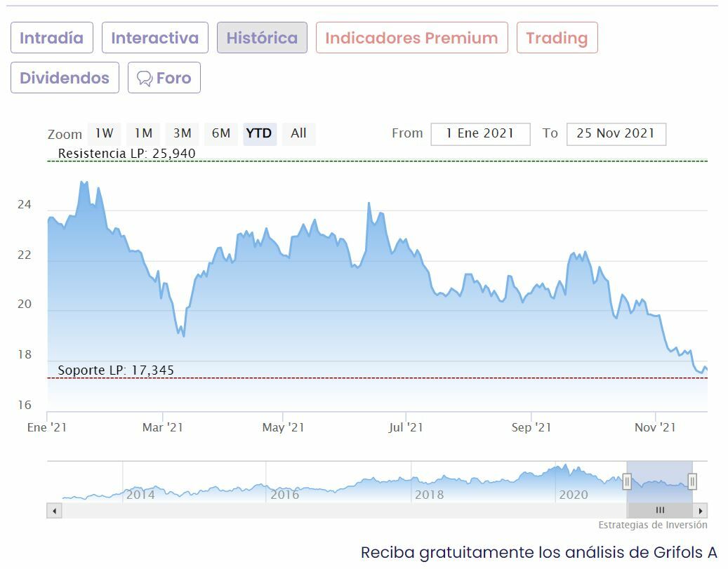Select the YTD zoom option

[259, 133]
